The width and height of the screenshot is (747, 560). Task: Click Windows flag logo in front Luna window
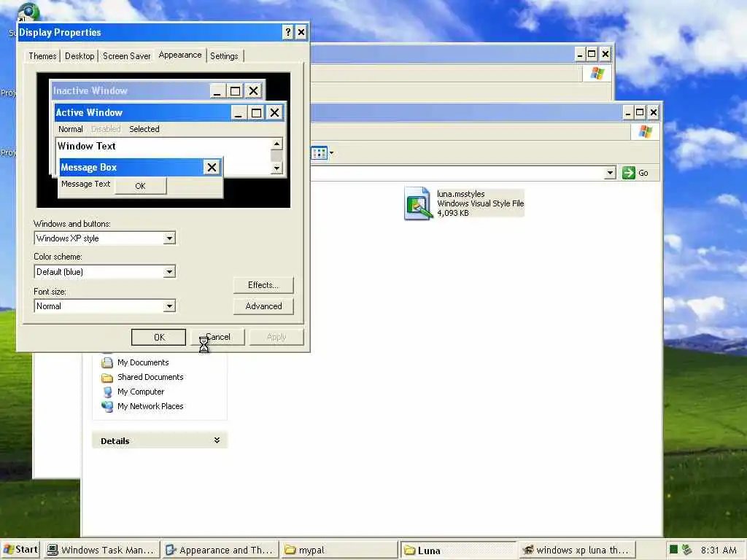click(x=646, y=132)
